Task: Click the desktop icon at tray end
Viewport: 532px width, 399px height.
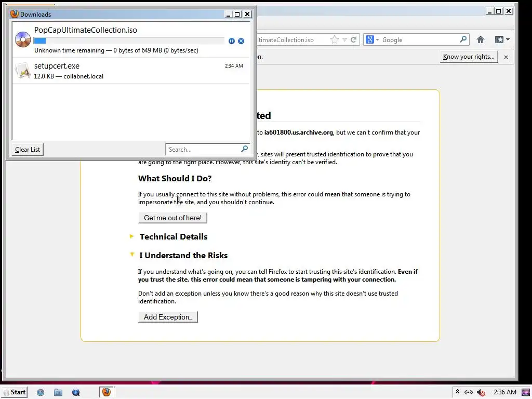Action: (x=526, y=393)
